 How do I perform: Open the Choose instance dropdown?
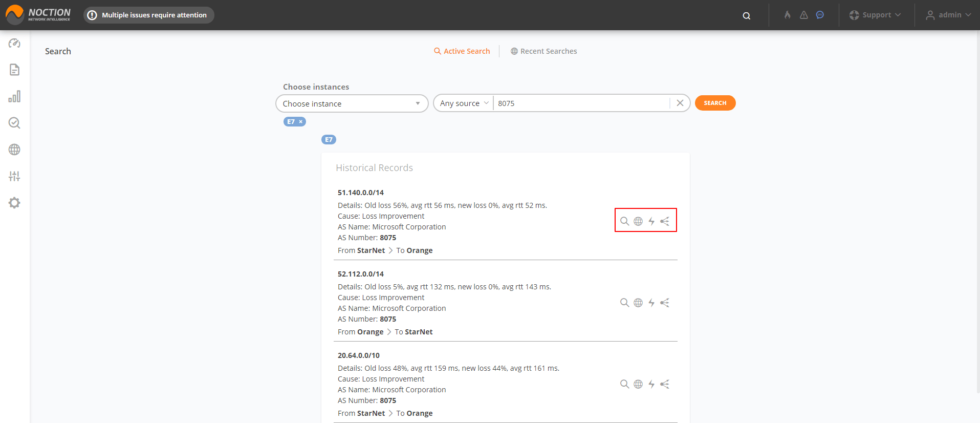tap(352, 103)
